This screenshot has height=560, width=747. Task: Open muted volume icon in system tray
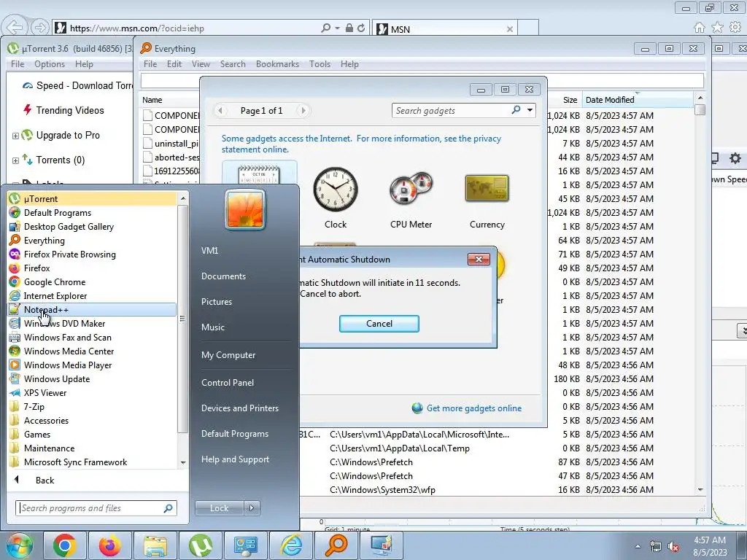tap(673, 546)
